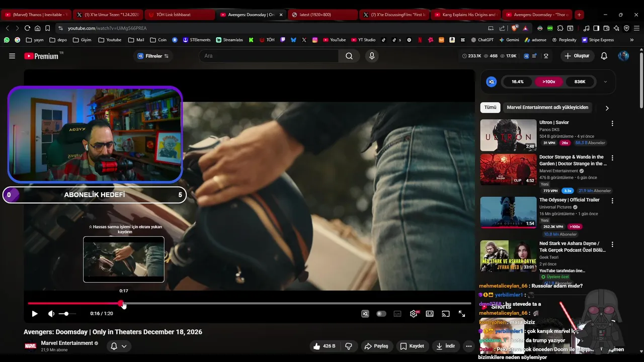The height and width of the screenshot is (362, 644).
Task: Open options menu for Doctor Strange & Wanda video
Action: (612, 158)
